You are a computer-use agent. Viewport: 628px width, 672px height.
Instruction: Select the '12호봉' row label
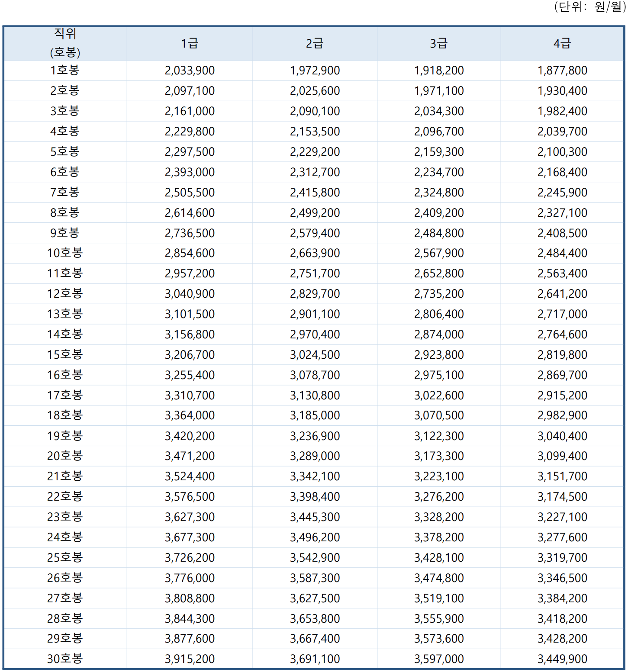65,294
